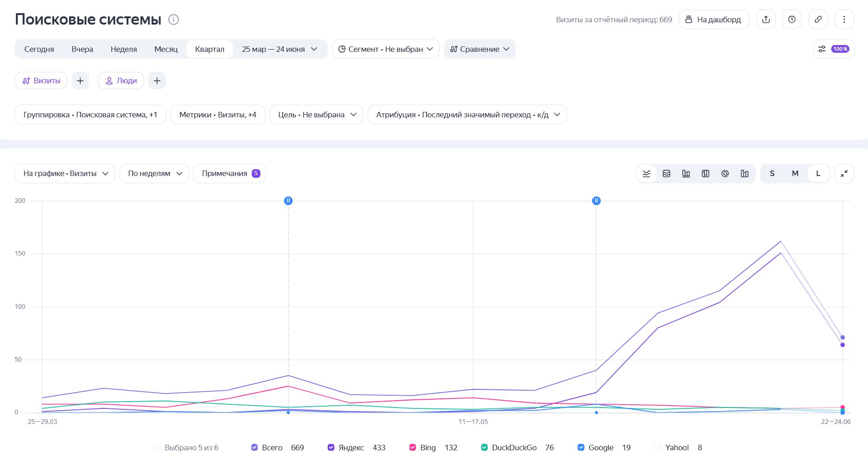Open Примечания notes button
The height and width of the screenshot is (463, 868).
(229, 173)
